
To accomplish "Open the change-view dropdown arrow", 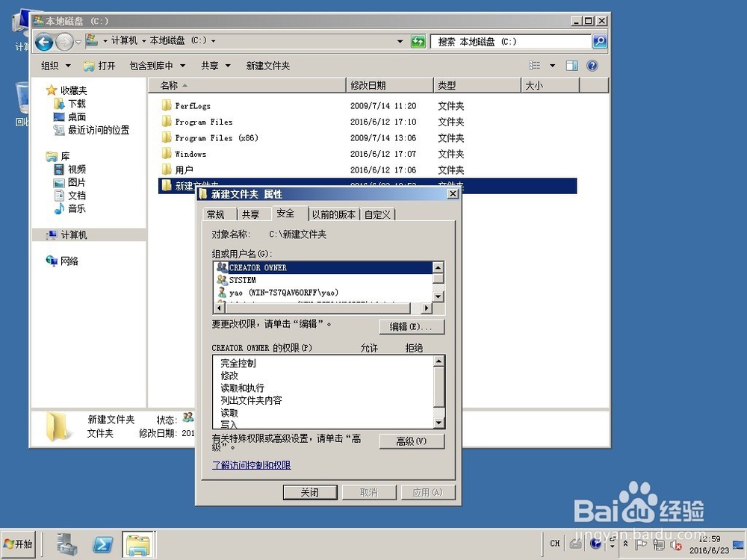I will 551,66.
